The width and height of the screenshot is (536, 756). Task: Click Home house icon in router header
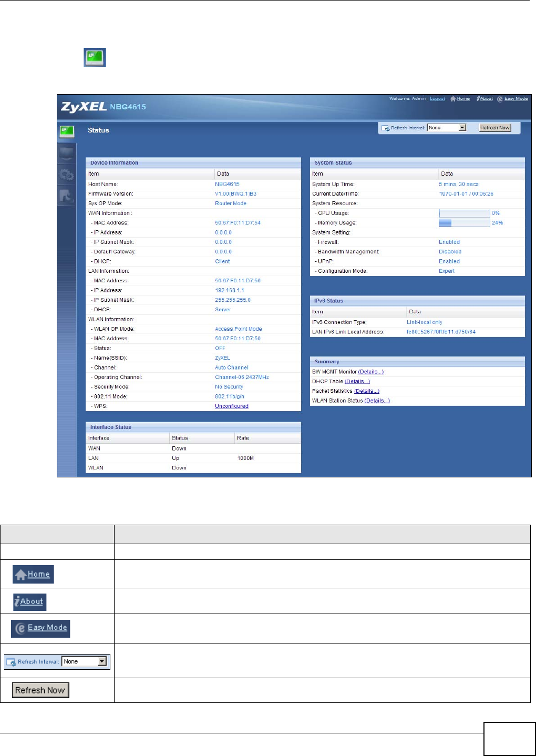[x=453, y=98]
